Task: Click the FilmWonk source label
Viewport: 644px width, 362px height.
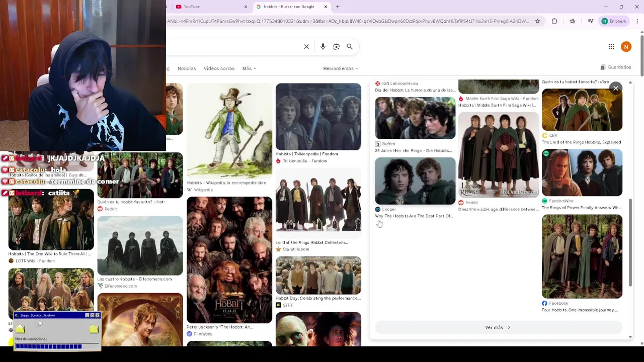Action: tap(203, 334)
